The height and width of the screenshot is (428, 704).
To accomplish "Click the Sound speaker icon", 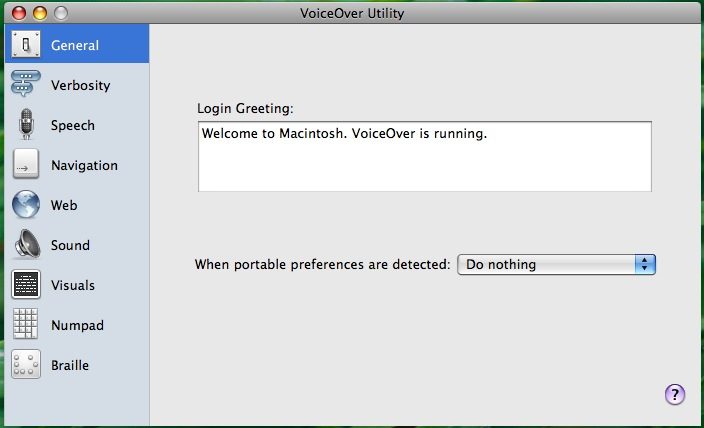I will tap(27, 244).
